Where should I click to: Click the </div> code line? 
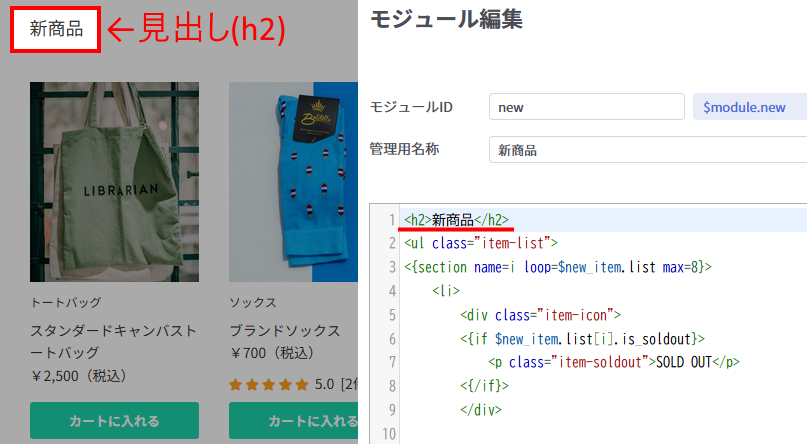(x=481, y=410)
